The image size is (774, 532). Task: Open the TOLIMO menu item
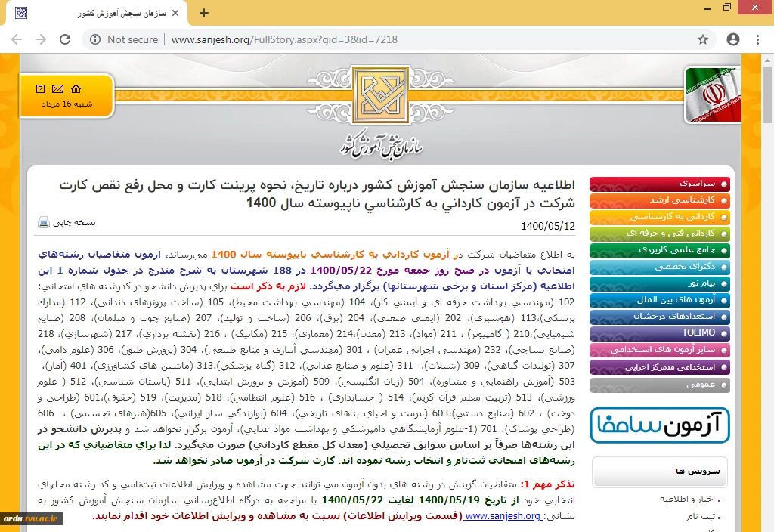(x=659, y=333)
